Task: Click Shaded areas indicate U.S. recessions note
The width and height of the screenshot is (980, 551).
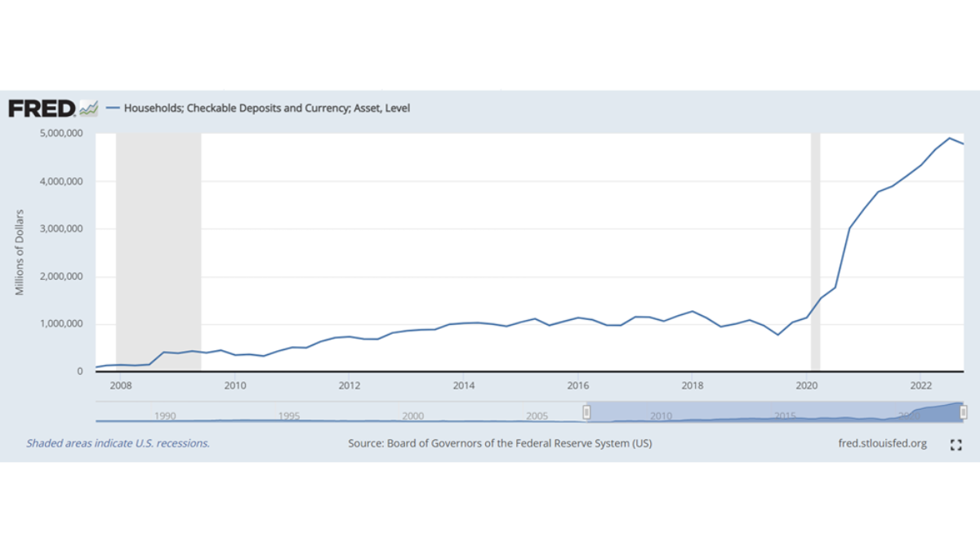Action: (118, 443)
